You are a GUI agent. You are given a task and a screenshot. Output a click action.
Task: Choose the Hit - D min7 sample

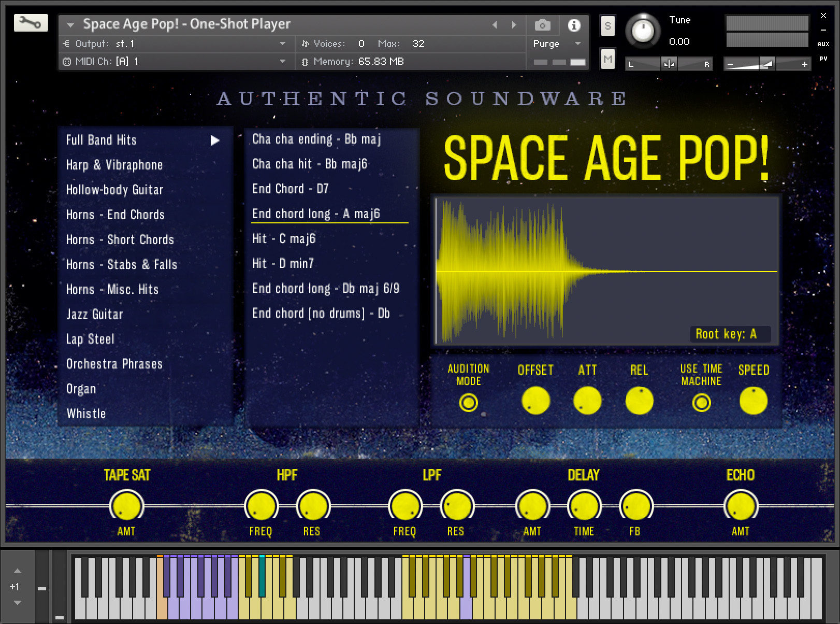click(x=283, y=263)
